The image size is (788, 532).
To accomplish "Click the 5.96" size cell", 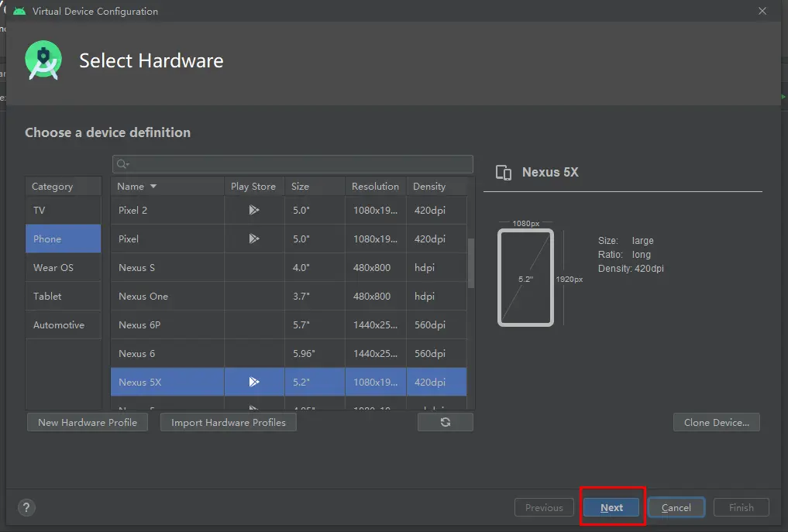I will pyautogui.click(x=315, y=353).
